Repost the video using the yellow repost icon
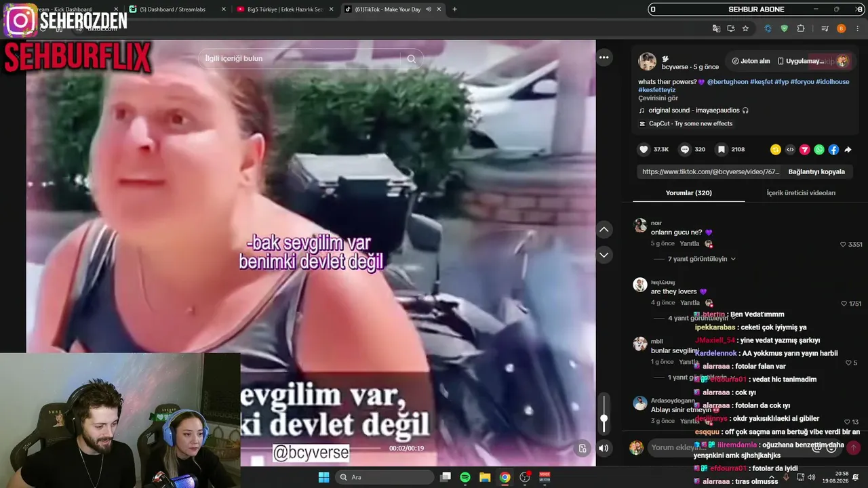 [x=776, y=150]
